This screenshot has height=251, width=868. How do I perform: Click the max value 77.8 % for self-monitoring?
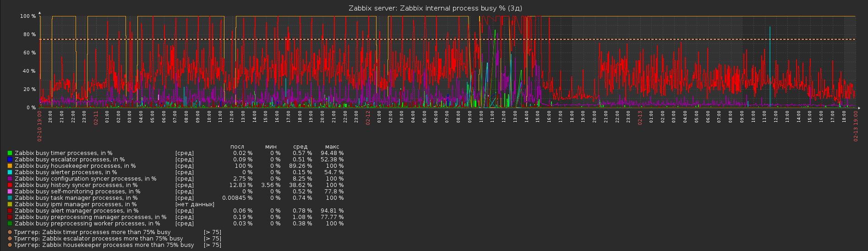[334, 192]
